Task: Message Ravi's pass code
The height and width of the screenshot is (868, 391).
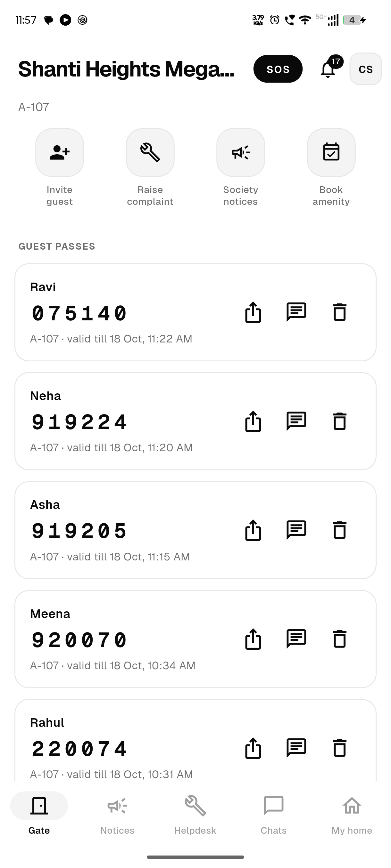Action: coord(296,312)
